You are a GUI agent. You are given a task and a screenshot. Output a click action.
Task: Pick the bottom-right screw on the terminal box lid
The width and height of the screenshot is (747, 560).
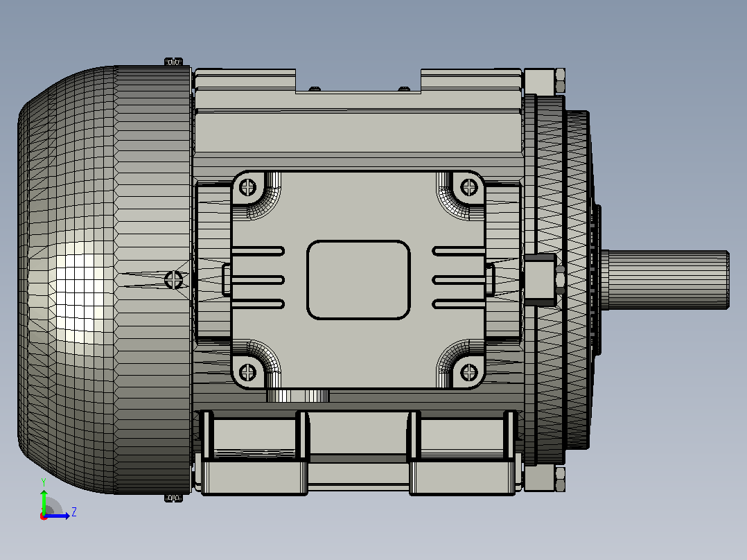click(469, 372)
